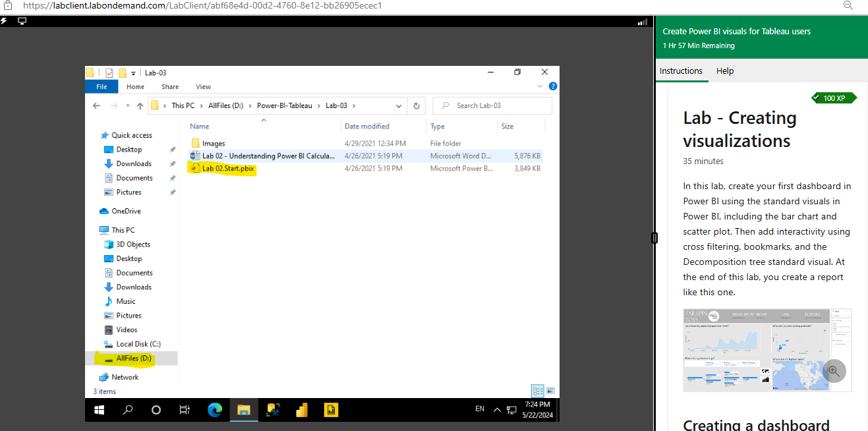The image size is (868, 431).
Task: Click the lab display monitor icon
Action: point(22,21)
